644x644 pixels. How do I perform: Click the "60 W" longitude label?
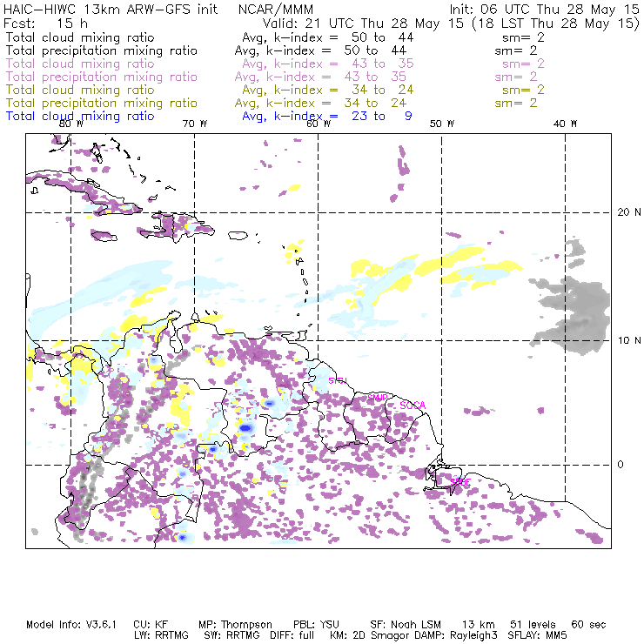pyautogui.click(x=319, y=124)
